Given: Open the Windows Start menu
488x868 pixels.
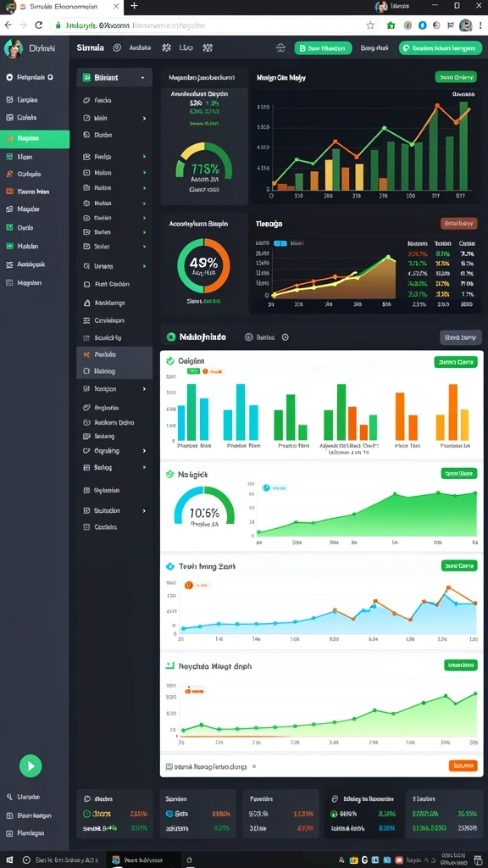Looking at the screenshot, I should tap(8, 860).
